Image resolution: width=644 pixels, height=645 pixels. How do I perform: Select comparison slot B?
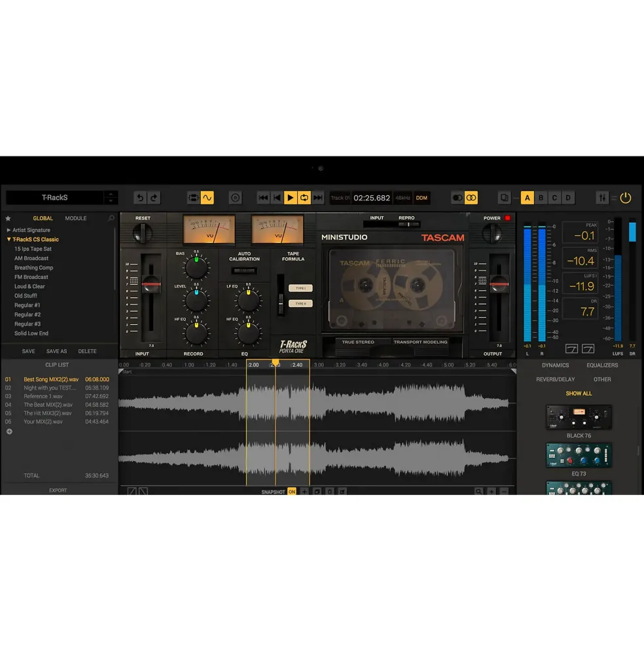tap(541, 198)
